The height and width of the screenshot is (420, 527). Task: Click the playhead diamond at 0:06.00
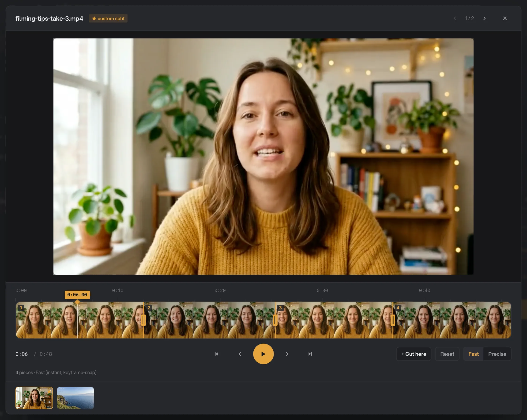click(77, 302)
